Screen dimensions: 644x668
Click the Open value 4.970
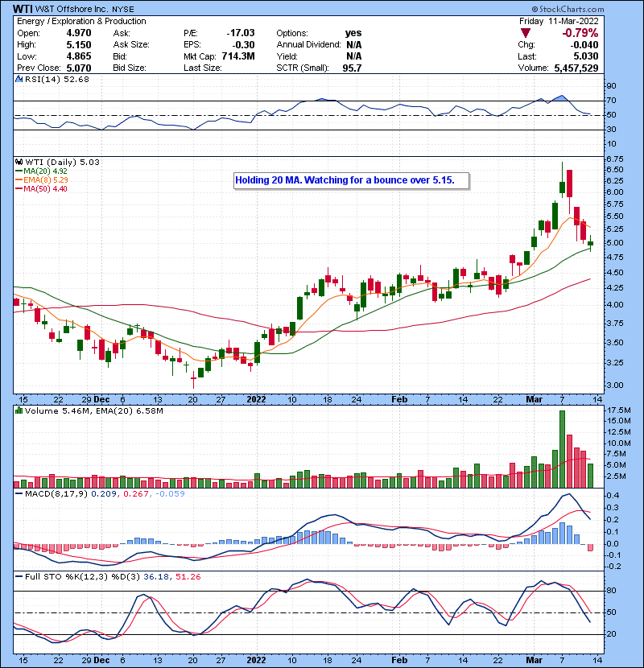pos(79,33)
